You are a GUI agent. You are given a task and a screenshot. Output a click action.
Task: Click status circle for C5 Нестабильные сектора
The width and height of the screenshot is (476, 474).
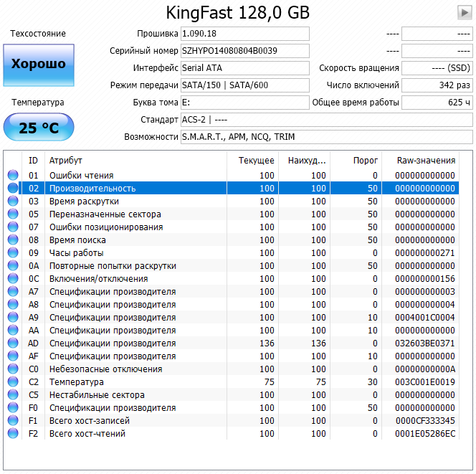coord(13,394)
